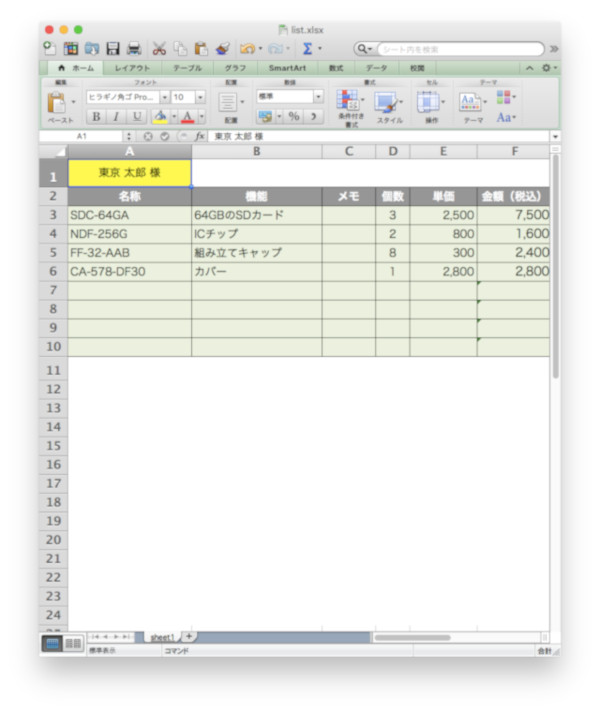Open the conditional formatting icon
This screenshot has height=713, width=600.
click(x=348, y=100)
